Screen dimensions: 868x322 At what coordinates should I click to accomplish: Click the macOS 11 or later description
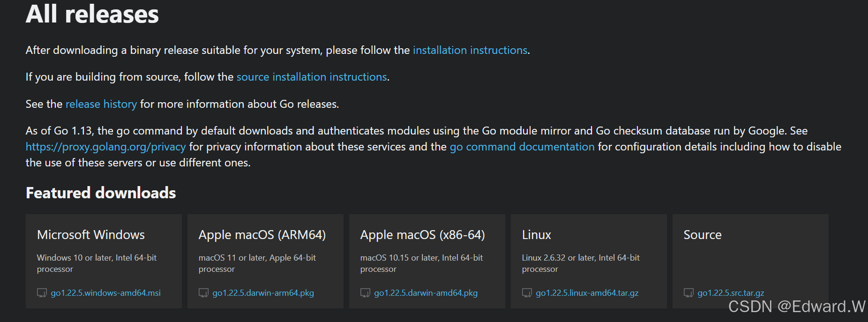click(x=257, y=263)
